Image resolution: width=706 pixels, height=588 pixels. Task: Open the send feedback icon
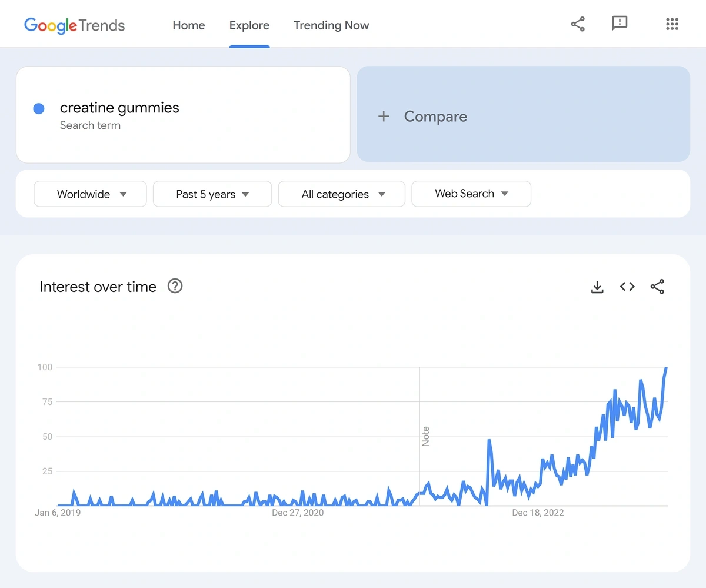(x=620, y=24)
